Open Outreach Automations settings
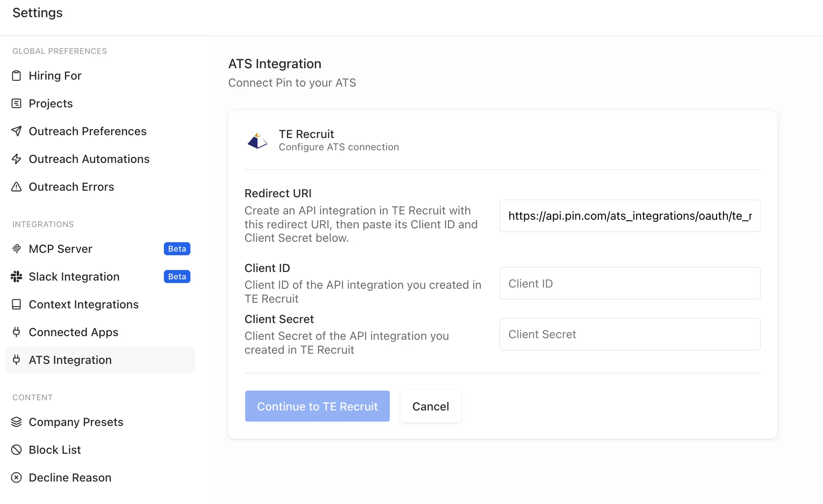The height and width of the screenshot is (504, 823). point(101,159)
